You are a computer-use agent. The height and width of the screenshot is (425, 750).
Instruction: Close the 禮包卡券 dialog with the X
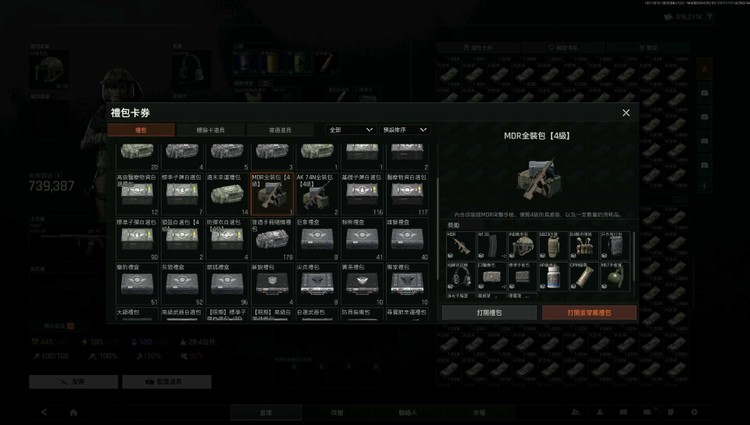point(626,113)
